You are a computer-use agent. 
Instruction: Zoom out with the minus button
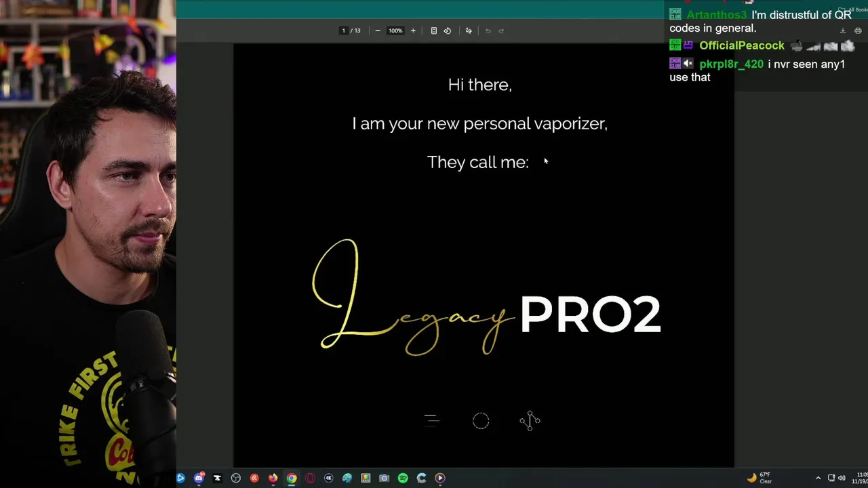[378, 30]
